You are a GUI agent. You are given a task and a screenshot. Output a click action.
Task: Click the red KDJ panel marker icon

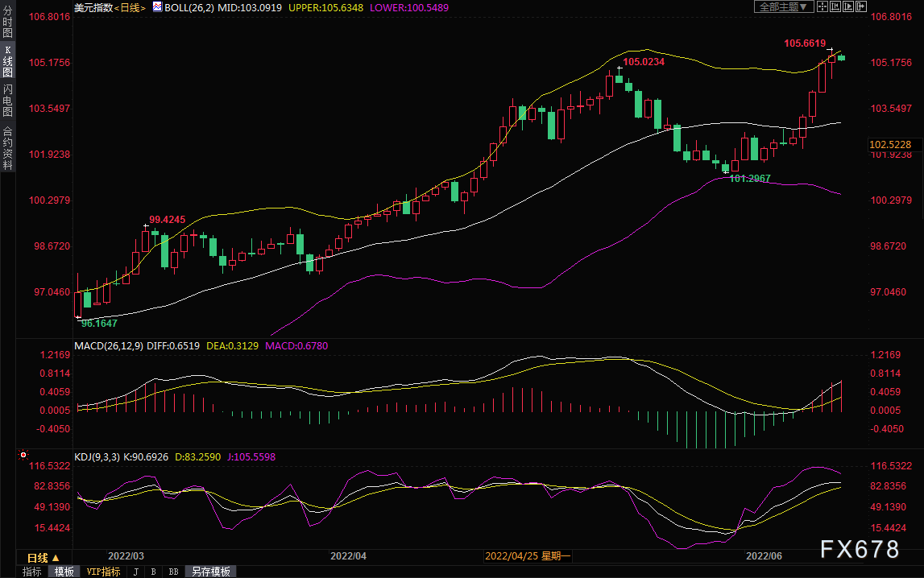point(23,455)
